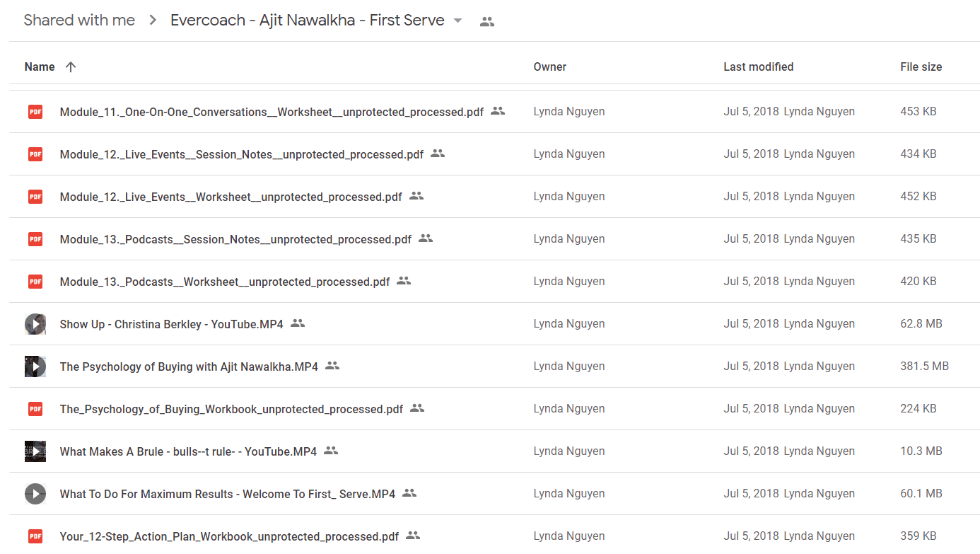980x554 pixels.
Task: Select Module_13._Podcasts__Session_Notes file name
Action: point(235,239)
